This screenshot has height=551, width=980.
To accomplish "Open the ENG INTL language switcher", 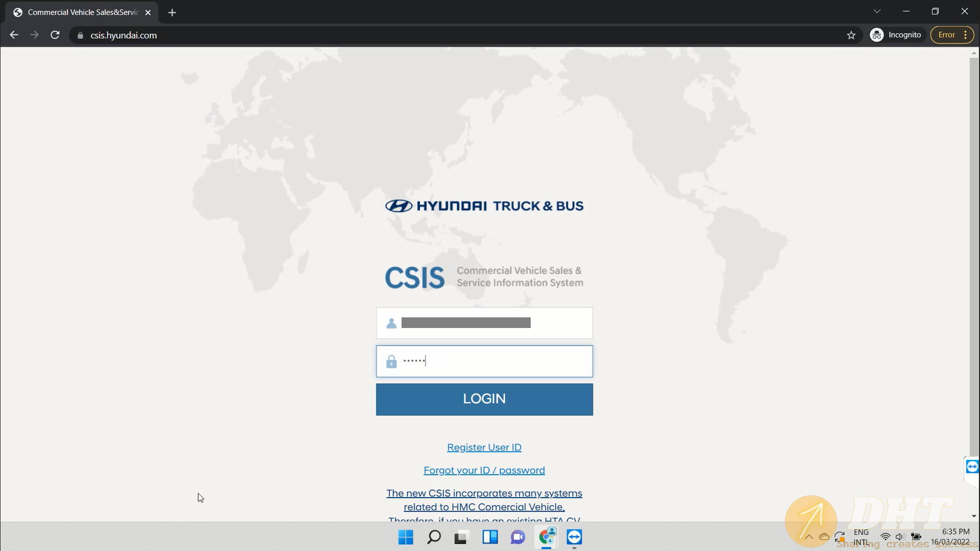I will point(861,537).
